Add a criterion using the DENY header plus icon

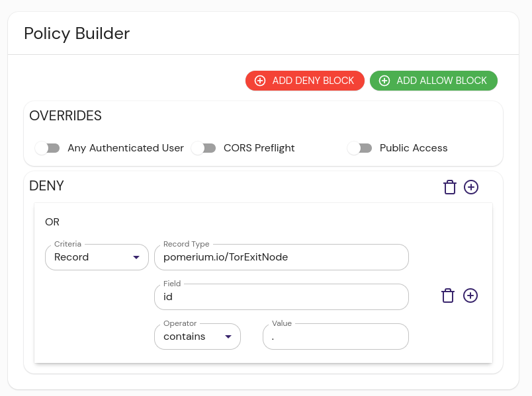[x=471, y=187]
